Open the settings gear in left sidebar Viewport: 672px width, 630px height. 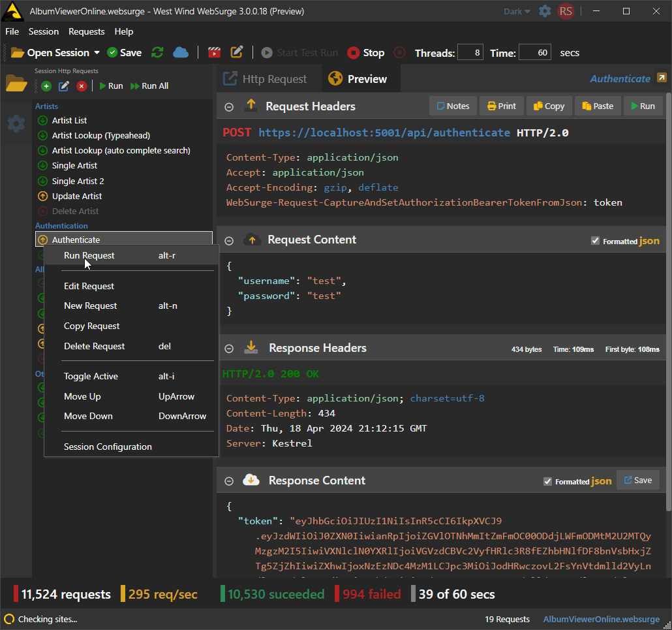pyautogui.click(x=16, y=123)
